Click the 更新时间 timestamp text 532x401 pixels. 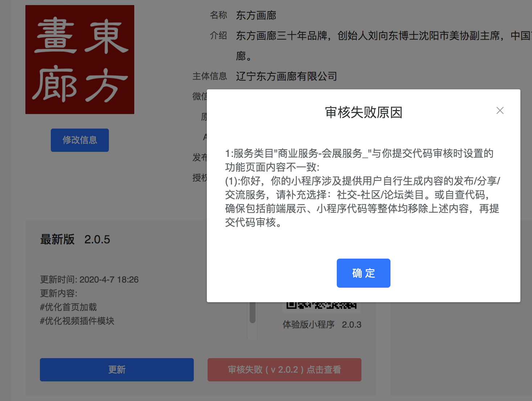(89, 280)
